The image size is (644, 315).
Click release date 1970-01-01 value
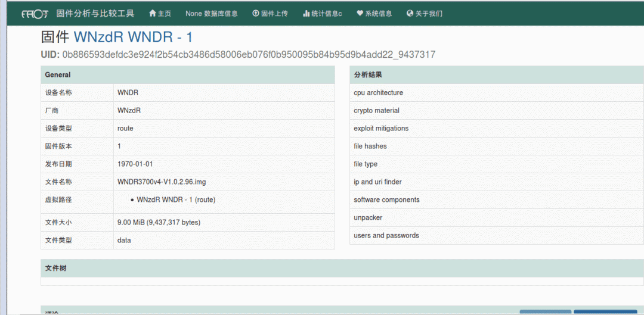coord(135,164)
